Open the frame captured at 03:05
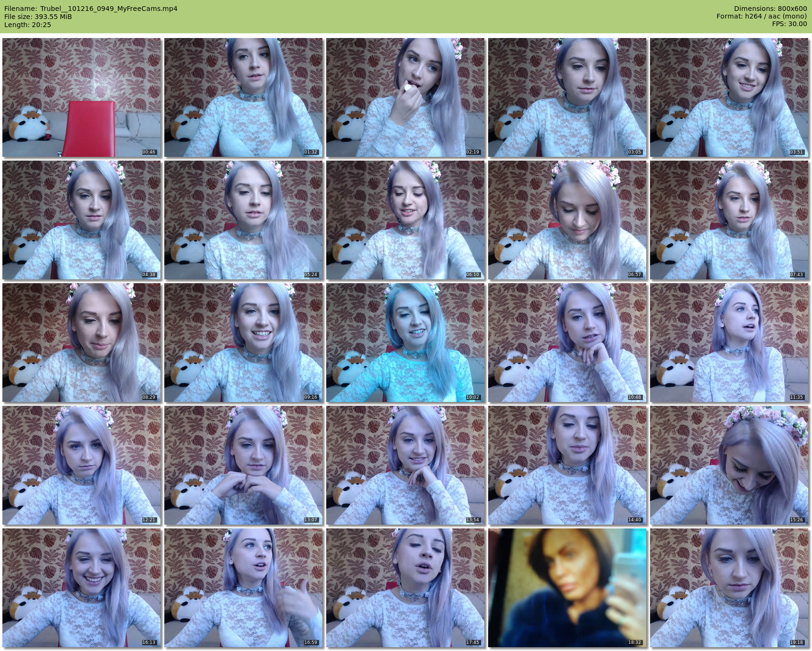Screen dimensions: 812x651 pos(567,97)
